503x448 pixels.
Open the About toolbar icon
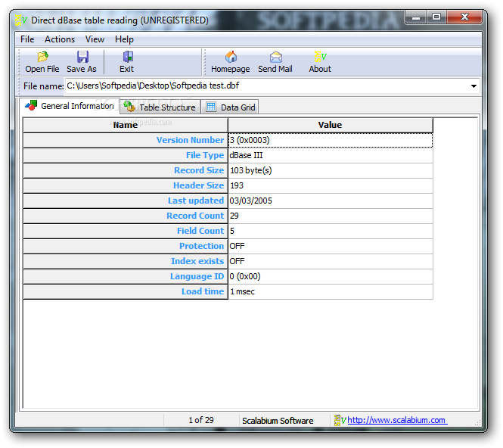(x=320, y=57)
